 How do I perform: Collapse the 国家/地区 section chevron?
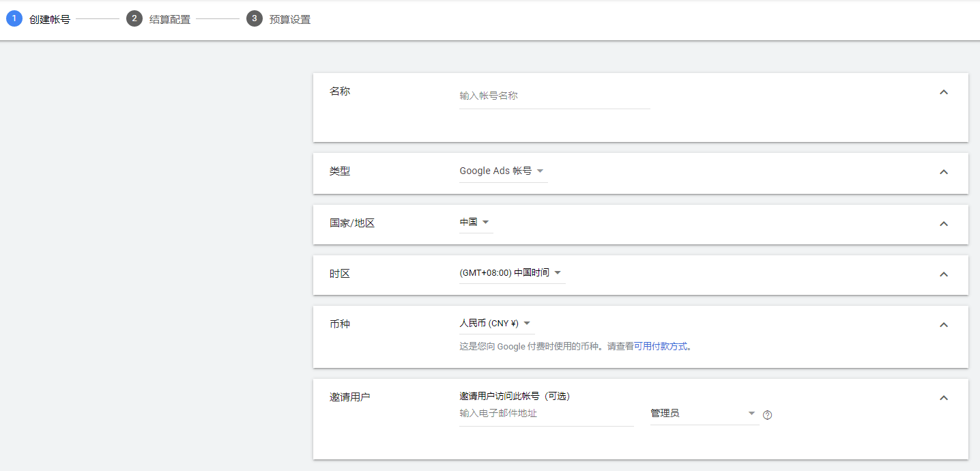(x=944, y=224)
